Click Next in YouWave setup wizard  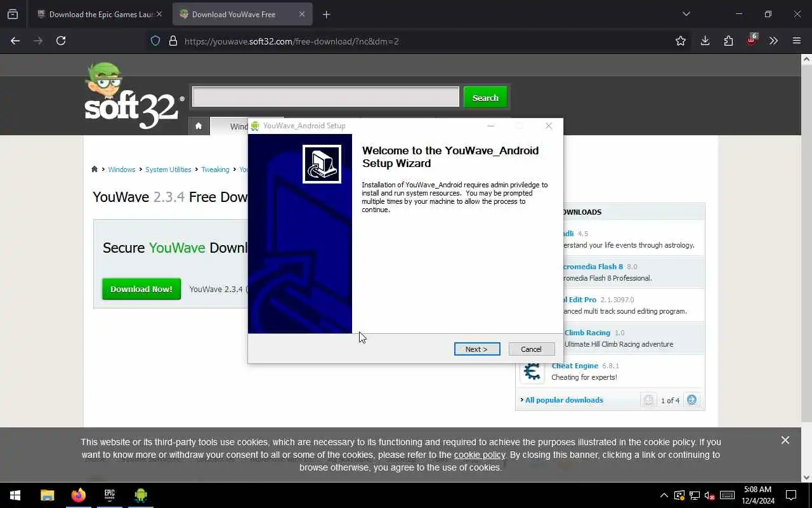tap(477, 349)
